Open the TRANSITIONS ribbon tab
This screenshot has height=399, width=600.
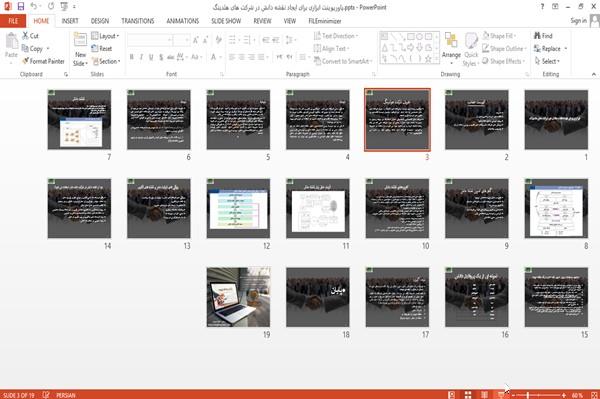[x=138, y=21]
